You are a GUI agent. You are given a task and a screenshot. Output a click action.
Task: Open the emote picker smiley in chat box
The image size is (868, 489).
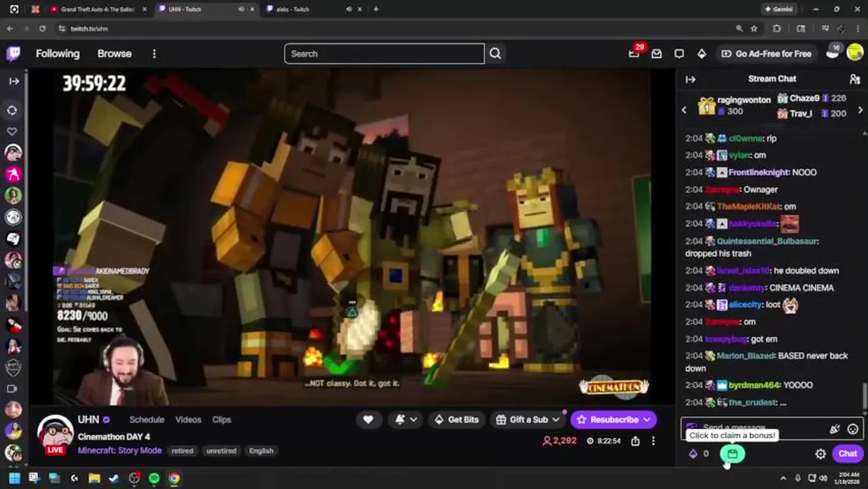(x=853, y=429)
